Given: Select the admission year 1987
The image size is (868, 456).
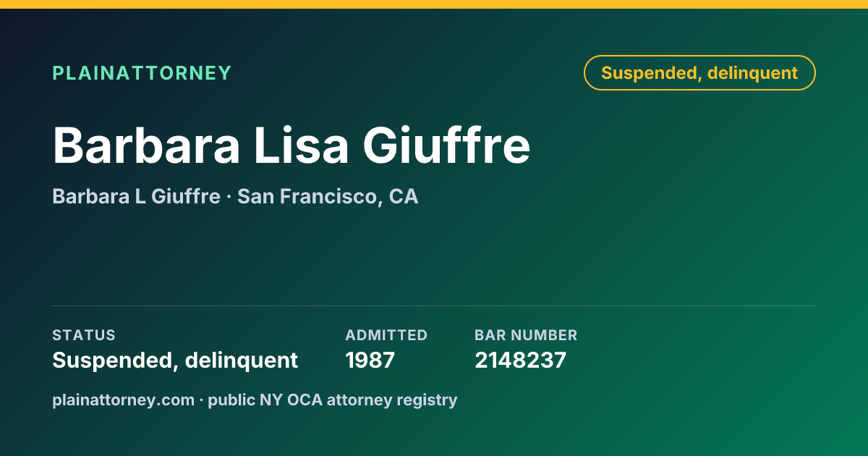Looking at the screenshot, I should pyautogui.click(x=370, y=360).
